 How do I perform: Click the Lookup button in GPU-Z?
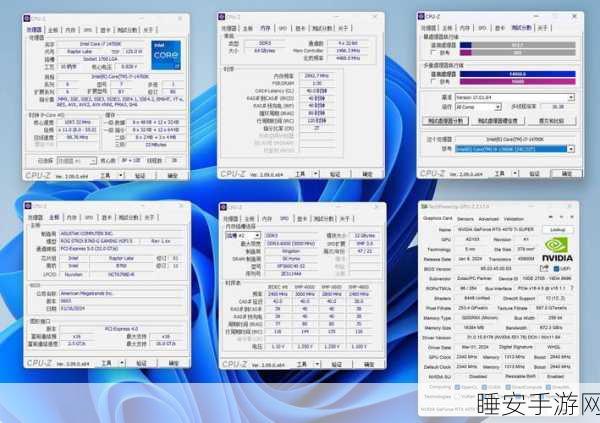(x=558, y=230)
